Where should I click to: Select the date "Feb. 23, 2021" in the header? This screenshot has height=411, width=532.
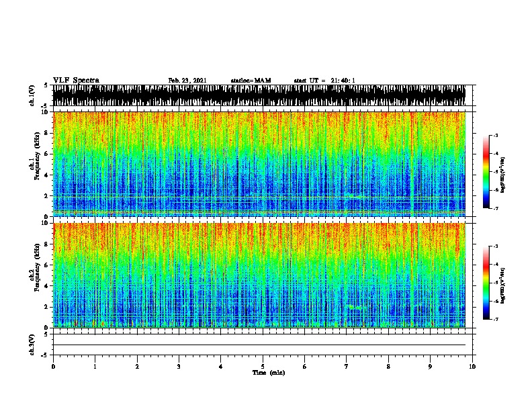click(187, 81)
